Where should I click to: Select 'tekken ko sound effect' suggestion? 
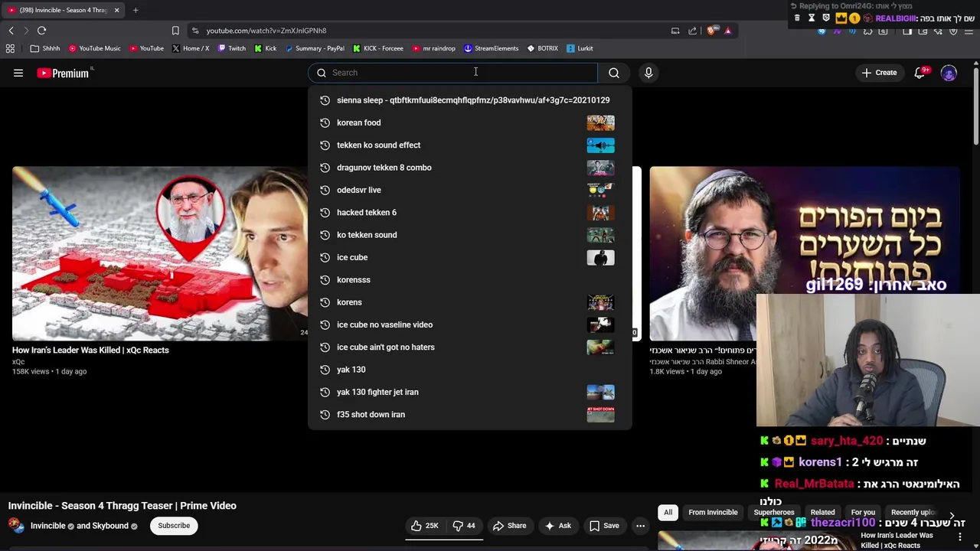470,145
